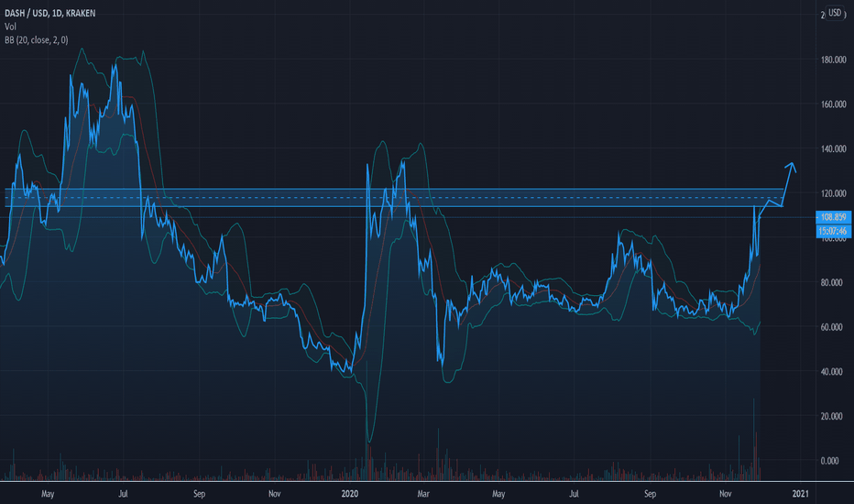This screenshot has height=504, width=854.
Task: Click the Mar label on time axis
Action: pos(423,494)
